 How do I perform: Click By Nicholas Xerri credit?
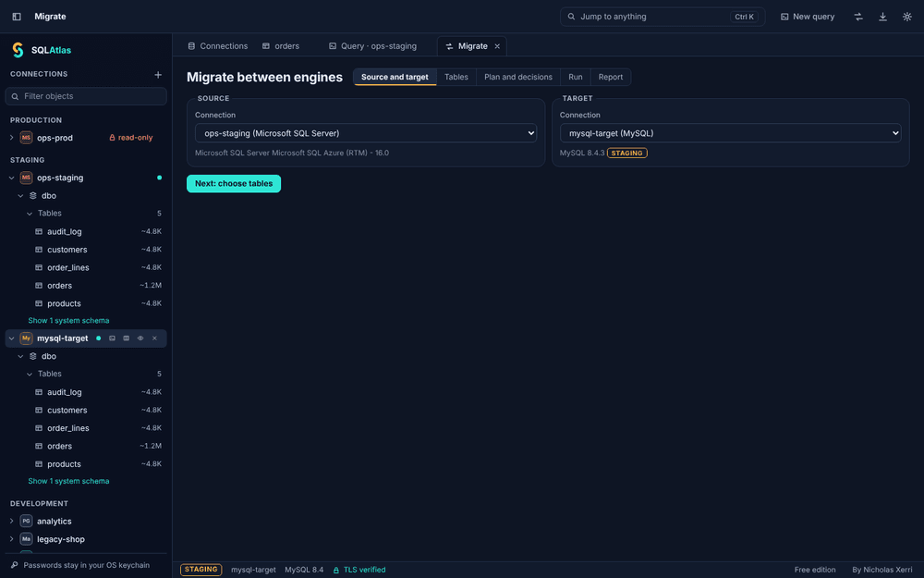[881, 570]
